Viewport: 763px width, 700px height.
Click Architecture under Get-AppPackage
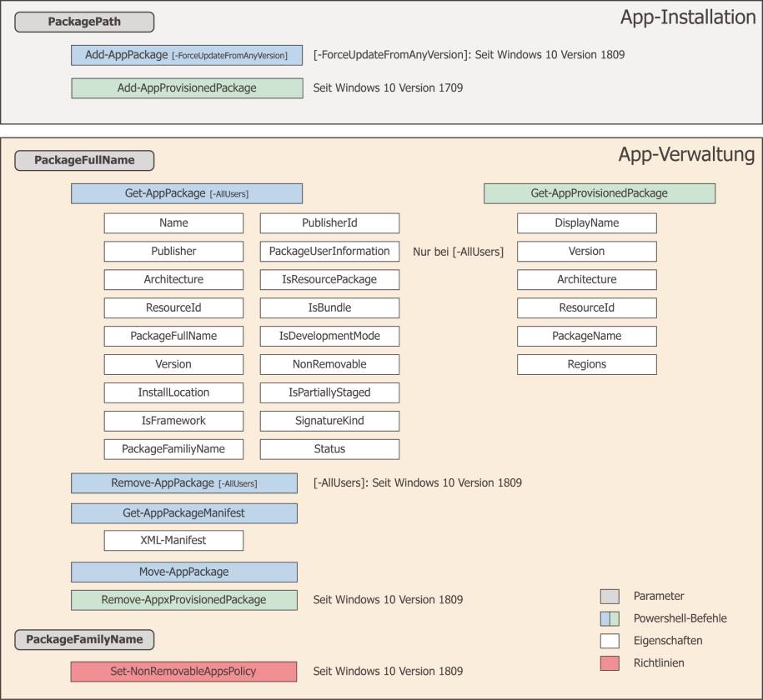pos(173,279)
